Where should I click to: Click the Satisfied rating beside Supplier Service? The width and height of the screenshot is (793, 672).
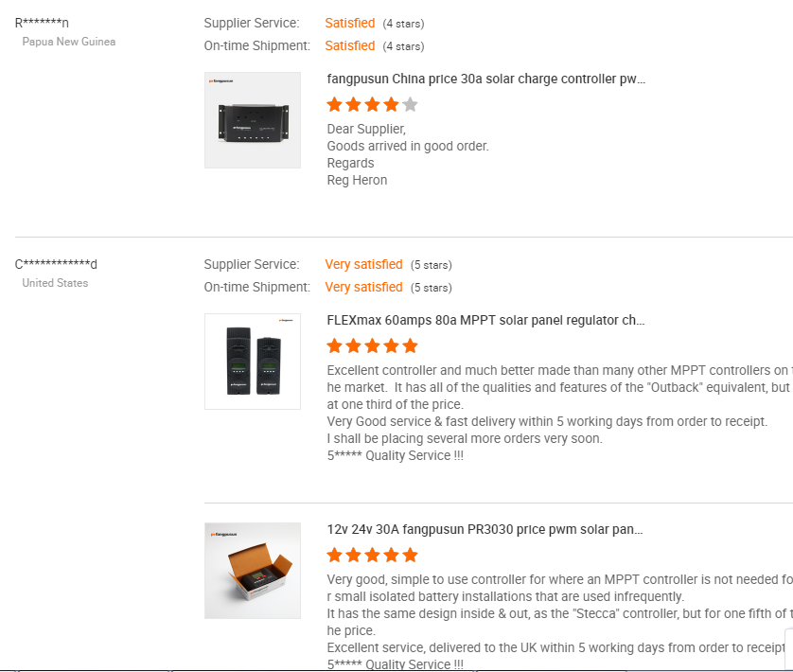[350, 23]
